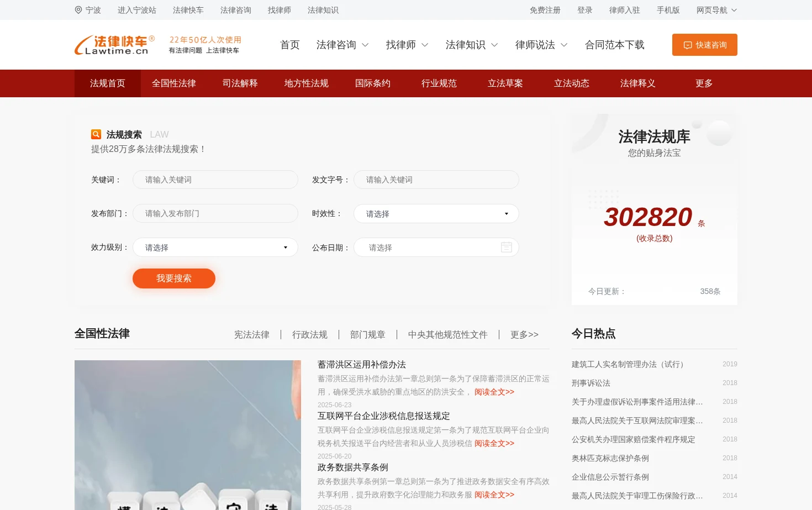Image resolution: width=812 pixels, height=510 pixels.
Task: Click the keyboard keys article thumbnail image
Action: 188,435
